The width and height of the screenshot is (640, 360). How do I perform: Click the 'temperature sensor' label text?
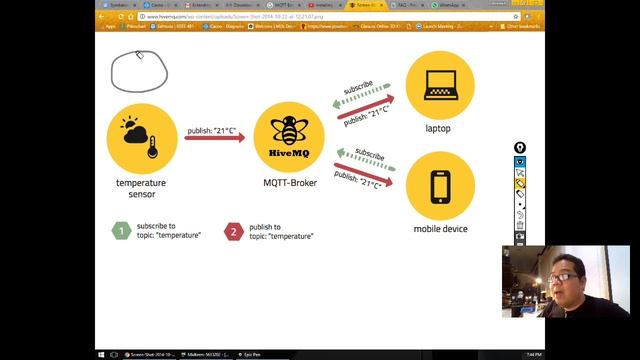coord(141,188)
